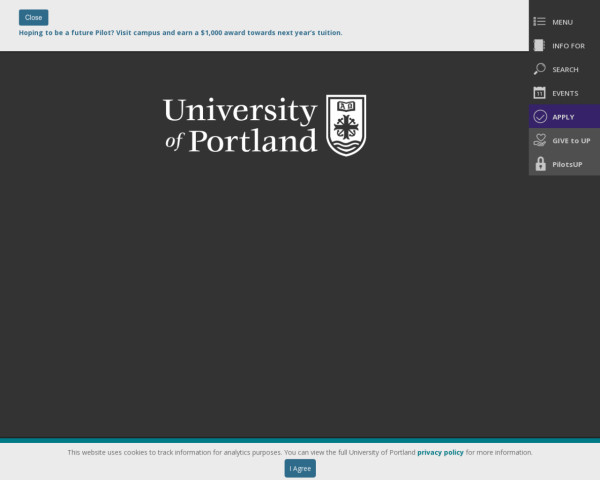Open the MENU label in sidebar
The image size is (600, 480).
point(562,22)
